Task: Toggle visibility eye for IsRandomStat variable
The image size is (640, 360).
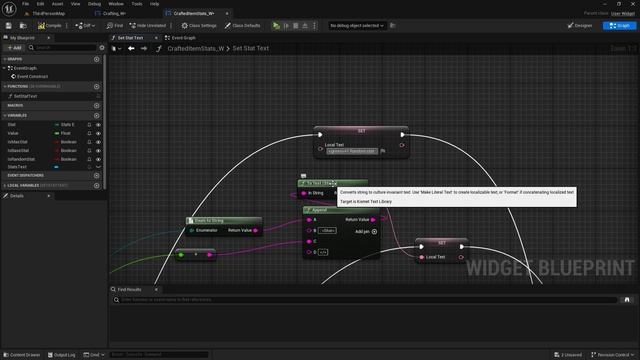Action: coord(98,159)
